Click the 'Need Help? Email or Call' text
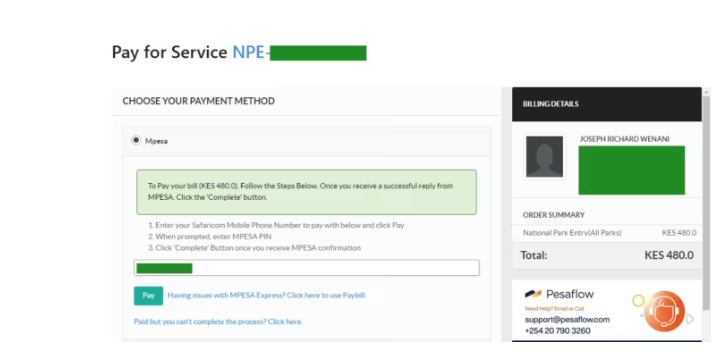This screenshot has width=724, height=361. pyautogui.click(x=554, y=308)
